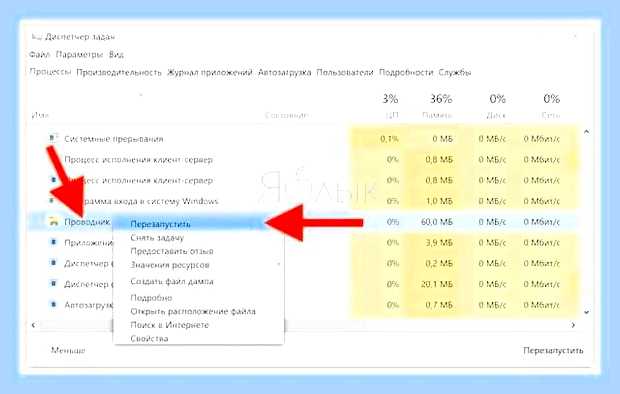The width and height of the screenshot is (620, 394).
Task: Switch to the Службы tab
Action: point(455,72)
